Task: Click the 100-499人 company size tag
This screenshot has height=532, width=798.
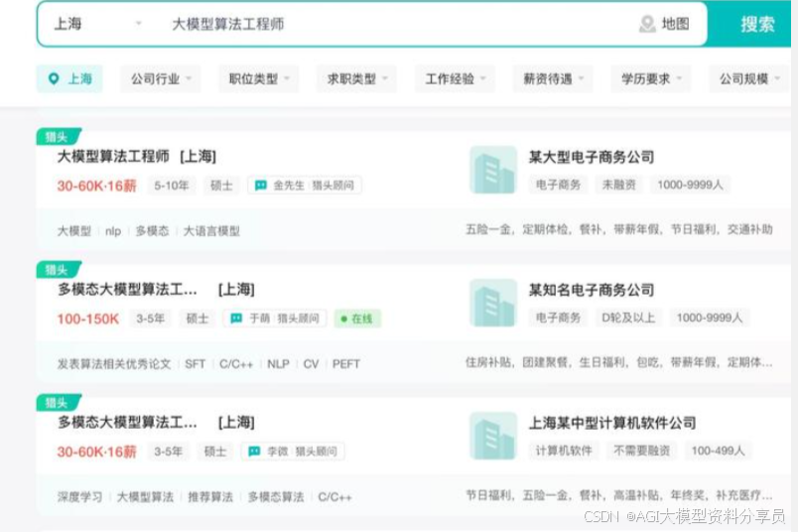Action: tap(718, 451)
